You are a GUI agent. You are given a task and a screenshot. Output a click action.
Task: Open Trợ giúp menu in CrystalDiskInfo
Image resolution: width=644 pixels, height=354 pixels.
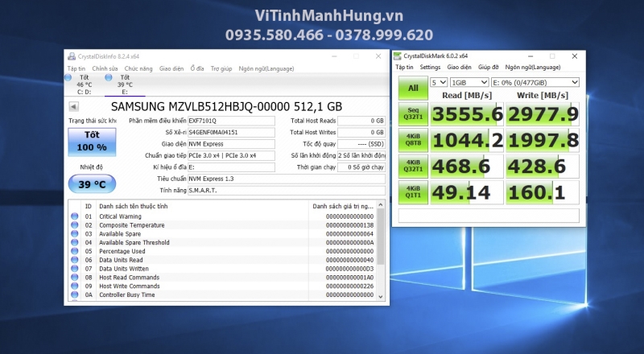click(221, 68)
